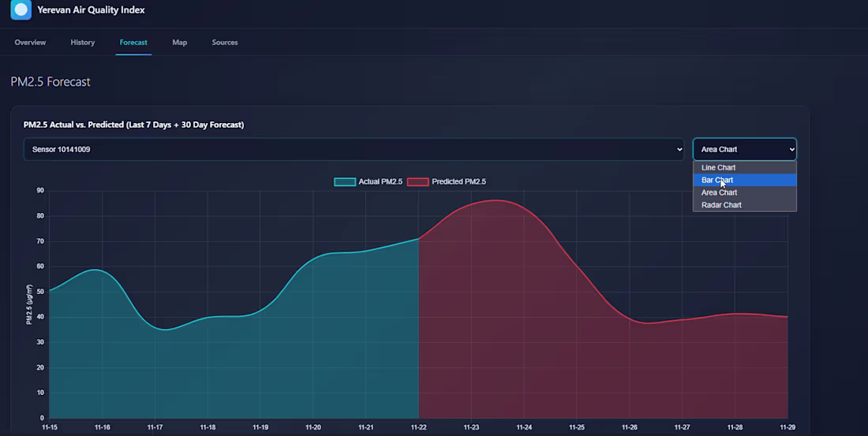Image resolution: width=868 pixels, height=436 pixels.
Task: Click the 'PM2.5 (µg/m³)' axis title
Action: tap(29, 304)
